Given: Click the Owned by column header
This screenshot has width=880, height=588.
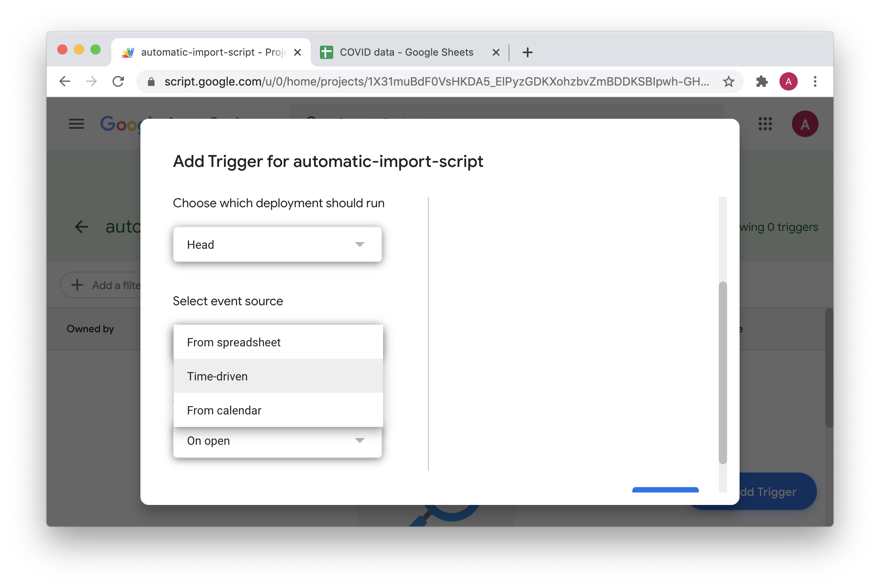Looking at the screenshot, I should [90, 329].
